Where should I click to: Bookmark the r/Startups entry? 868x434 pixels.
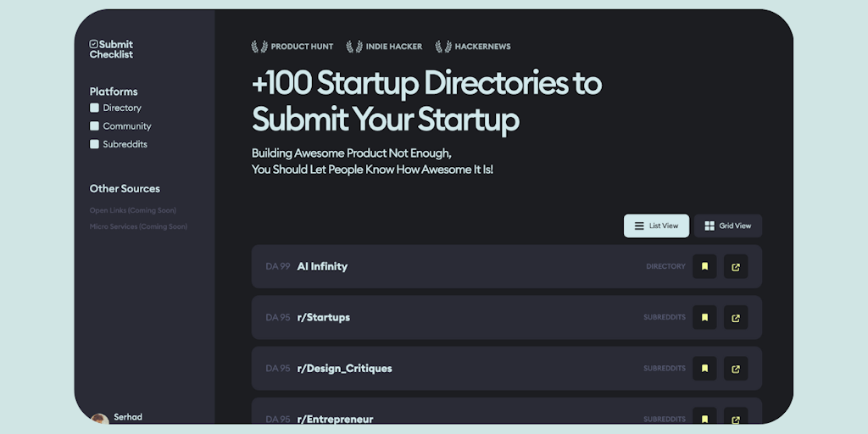(704, 318)
